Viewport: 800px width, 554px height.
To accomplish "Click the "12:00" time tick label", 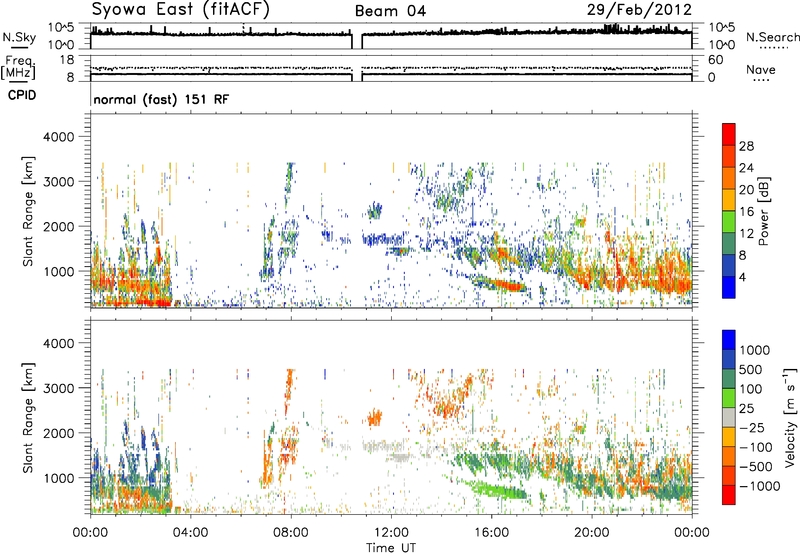I will coord(391,533).
